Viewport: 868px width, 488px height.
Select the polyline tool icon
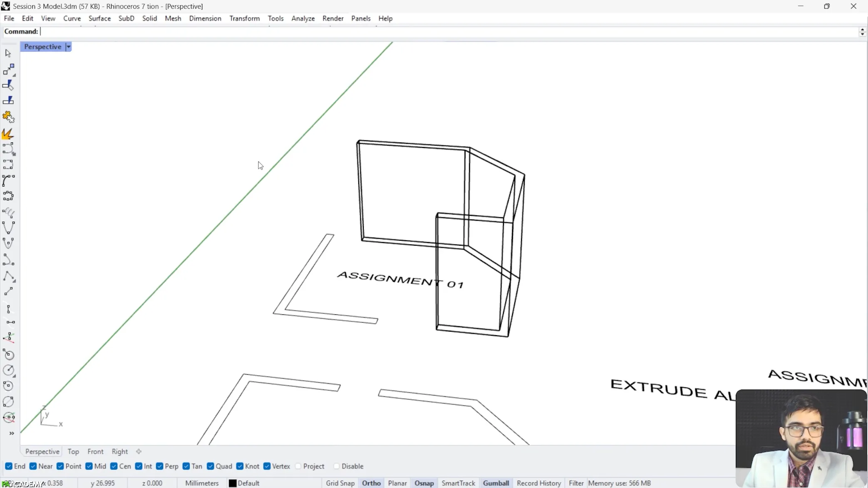[x=8, y=276]
